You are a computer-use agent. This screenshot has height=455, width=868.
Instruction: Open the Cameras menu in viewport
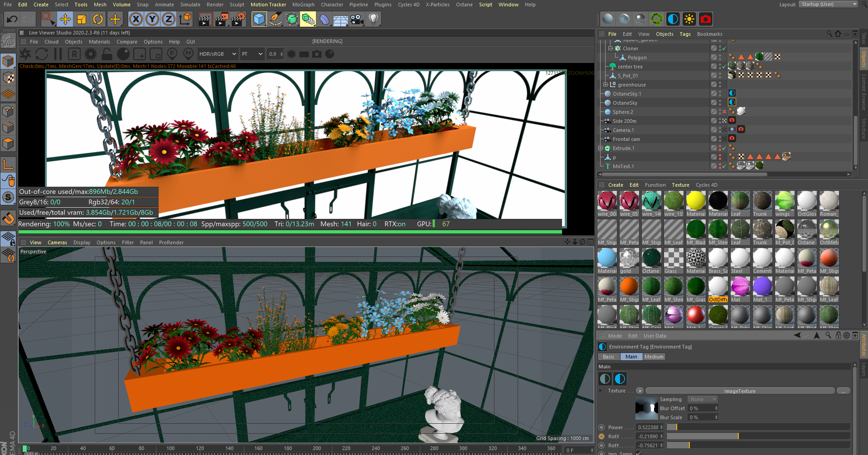coord(57,242)
